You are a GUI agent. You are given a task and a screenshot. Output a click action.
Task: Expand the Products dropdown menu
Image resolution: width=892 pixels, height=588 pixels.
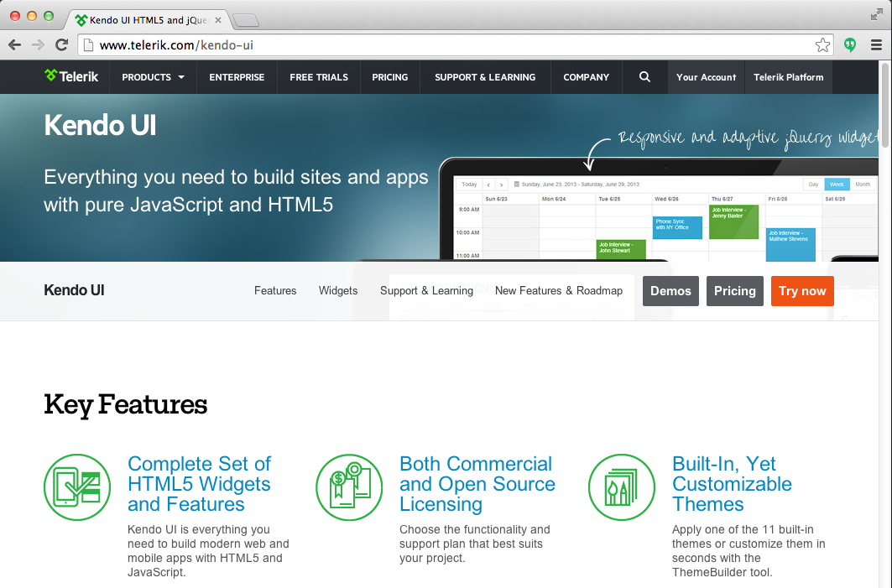[153, 77]
